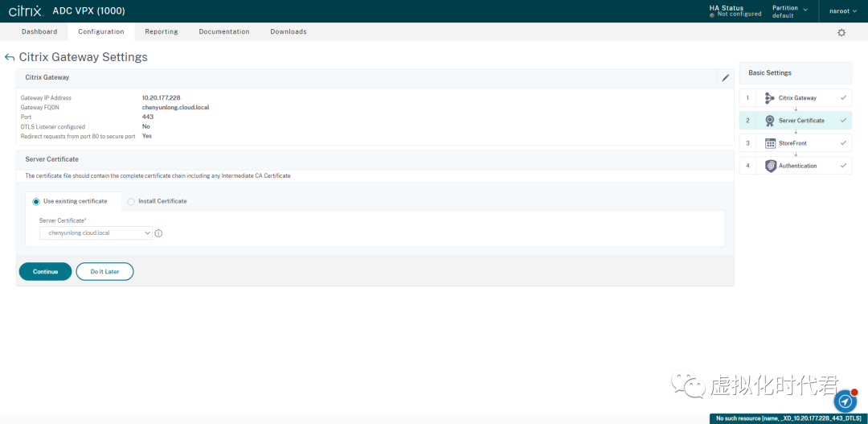Select step 2 Server Certificate
The height and width of the screenshot is (424, 868).
point(796,120)
